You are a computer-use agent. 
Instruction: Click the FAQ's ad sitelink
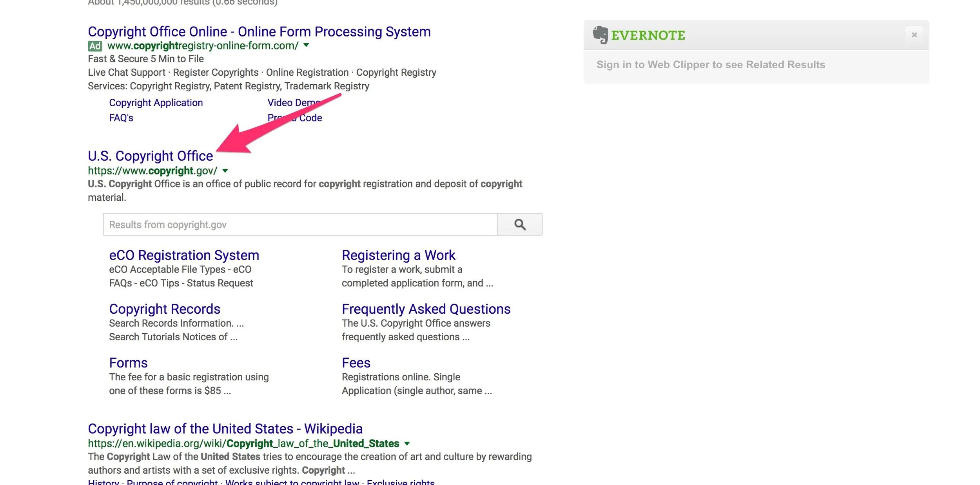[121, 118]
